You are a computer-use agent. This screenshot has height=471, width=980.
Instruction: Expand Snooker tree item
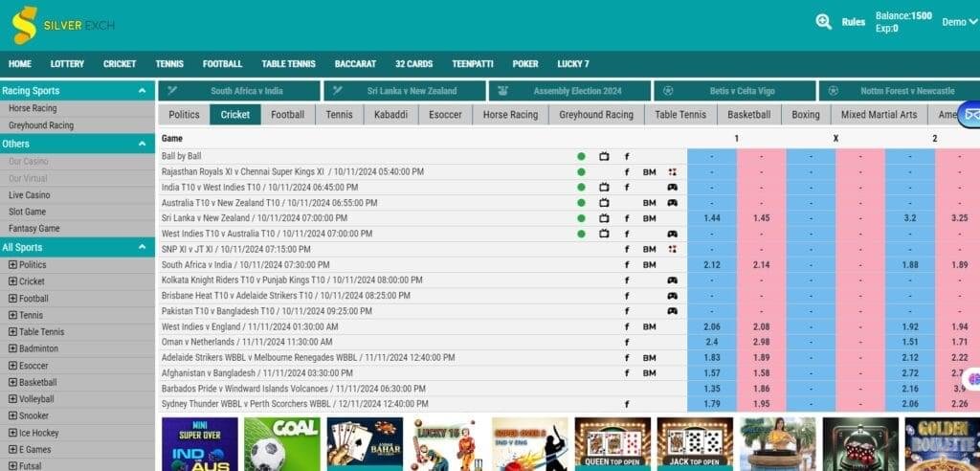point(12,416)
